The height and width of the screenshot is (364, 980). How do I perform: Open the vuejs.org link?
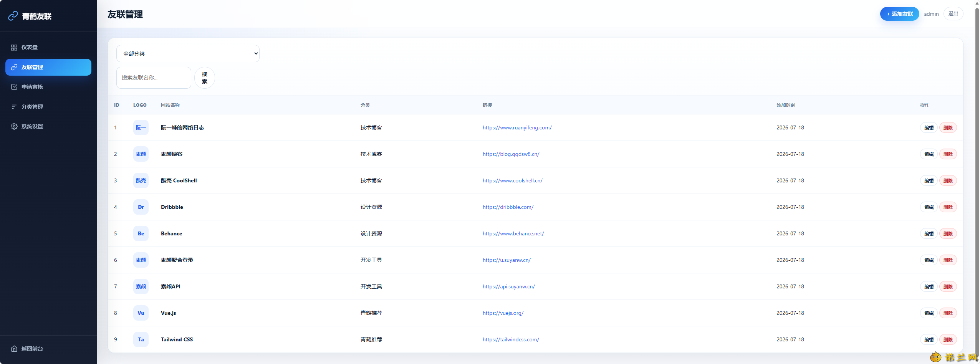[503, 313]
